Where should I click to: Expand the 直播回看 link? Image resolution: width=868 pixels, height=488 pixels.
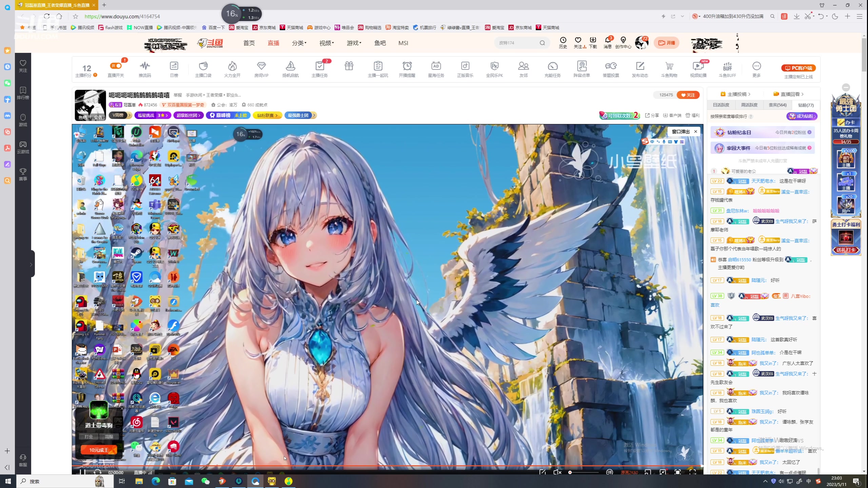(x=788, y=94)
